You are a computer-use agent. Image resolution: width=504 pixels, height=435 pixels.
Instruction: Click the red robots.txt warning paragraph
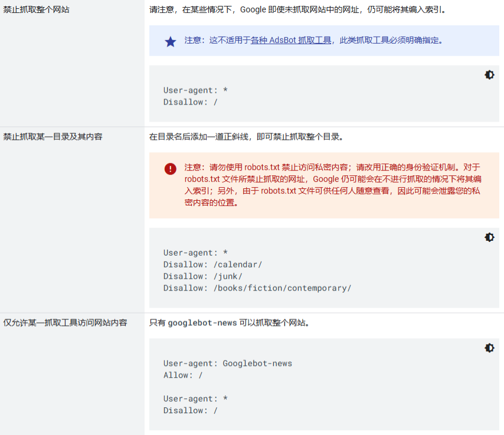tap(332, 185)
